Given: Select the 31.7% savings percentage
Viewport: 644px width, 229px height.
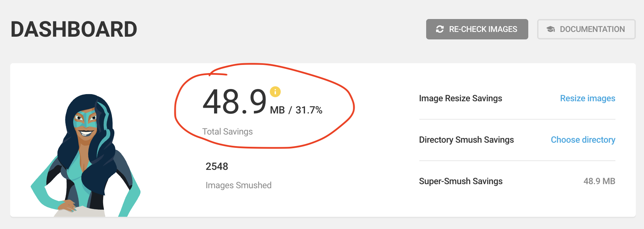Looking at the screenshot, I should coord(309,110).
